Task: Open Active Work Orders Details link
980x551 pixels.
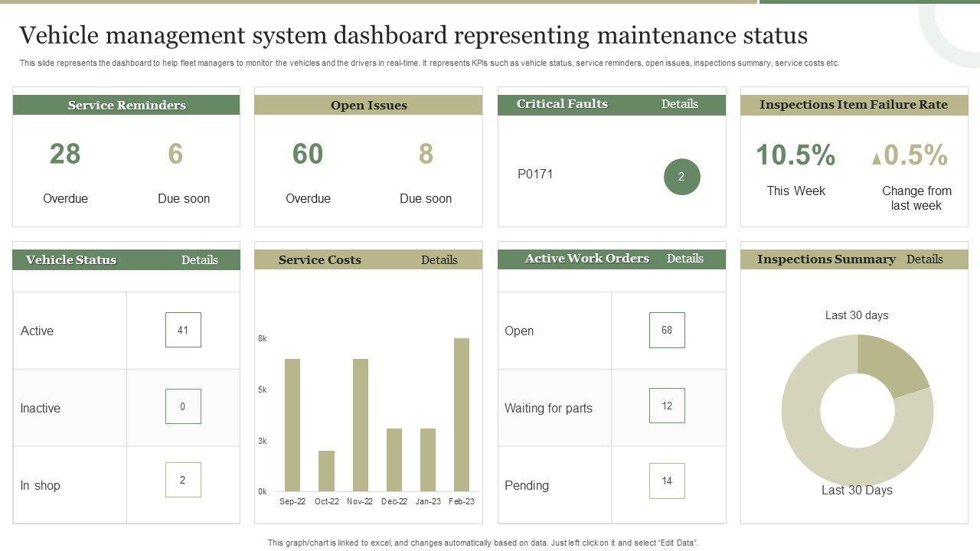Action: pyautogui.click(x=684, y=259)
